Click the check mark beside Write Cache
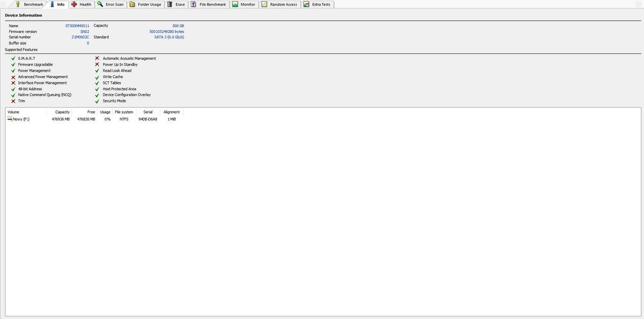 click(97, 77)
